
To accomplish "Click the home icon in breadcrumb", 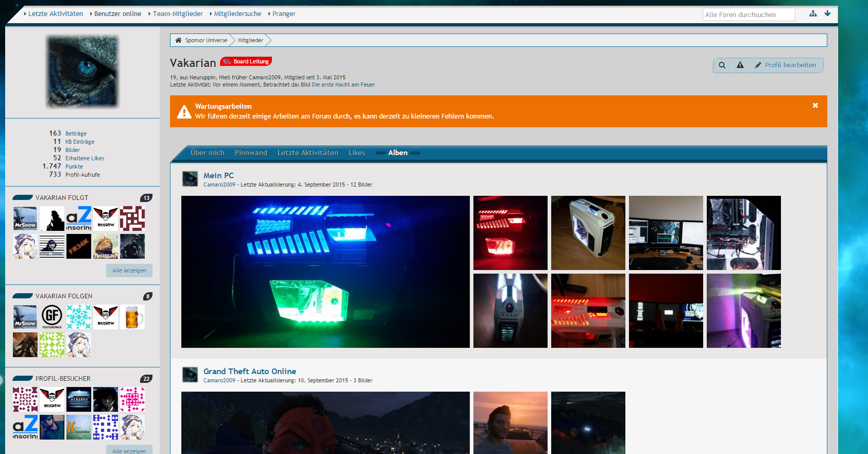I will point(178,40).
